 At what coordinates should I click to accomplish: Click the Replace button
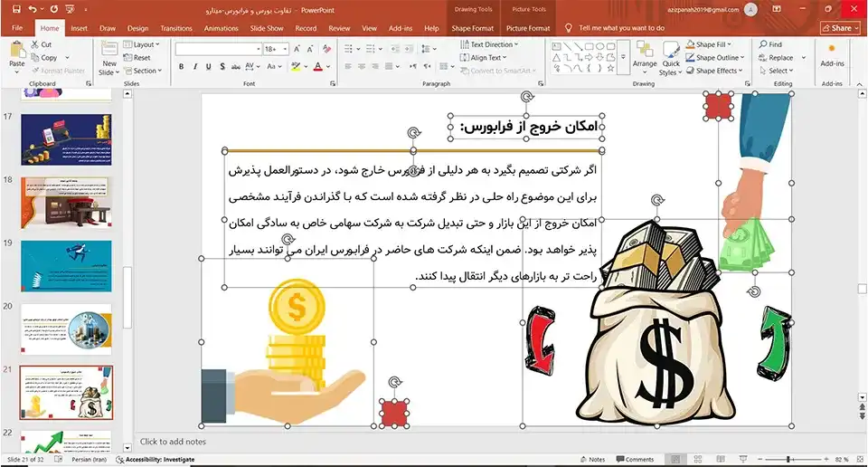[x=776, y=58]
